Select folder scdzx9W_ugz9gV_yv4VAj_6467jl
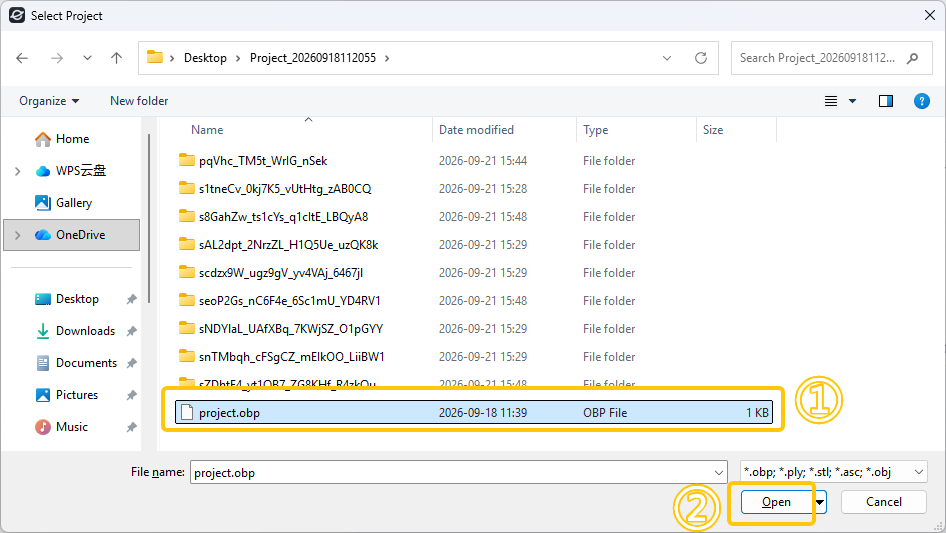Image resolution: width=946 pixels, height=533 pixels. (x=281, y=273)
